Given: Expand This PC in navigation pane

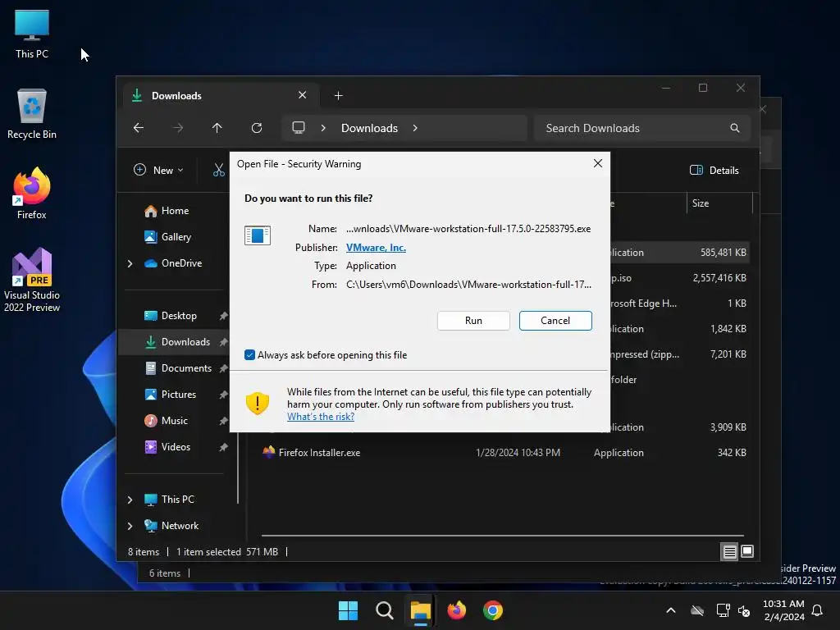Looking at the screenshot, I should click(130, 500).
